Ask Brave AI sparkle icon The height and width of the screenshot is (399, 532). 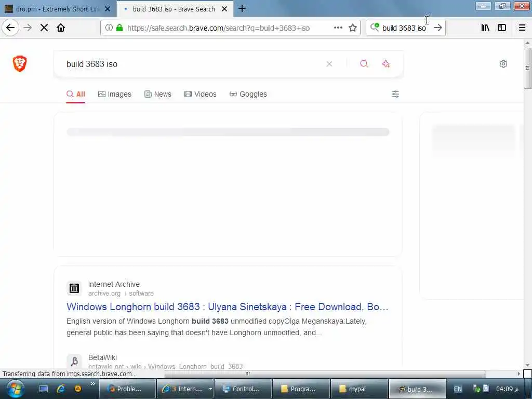point(386,64)
